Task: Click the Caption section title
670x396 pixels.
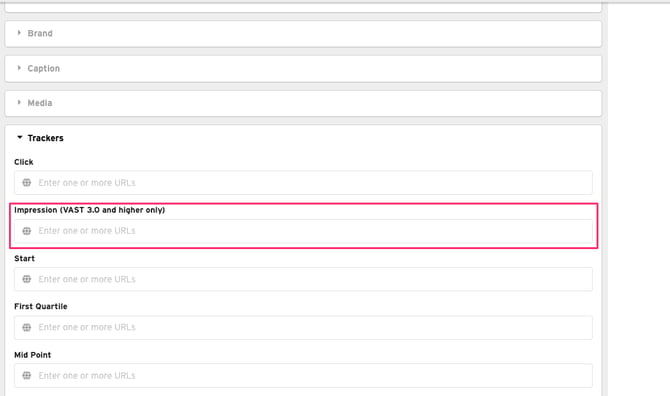Action: tap(44, 68)
